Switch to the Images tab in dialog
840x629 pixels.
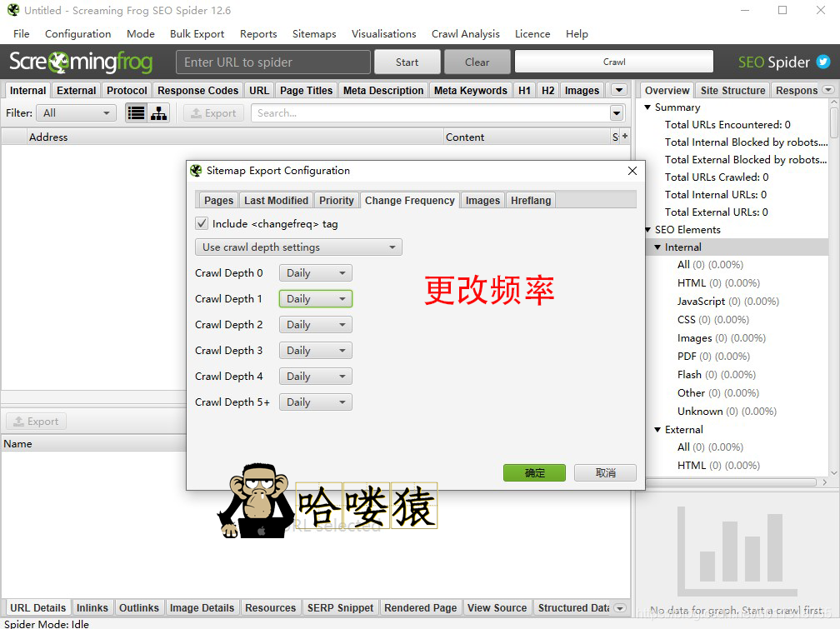(482, 201)
